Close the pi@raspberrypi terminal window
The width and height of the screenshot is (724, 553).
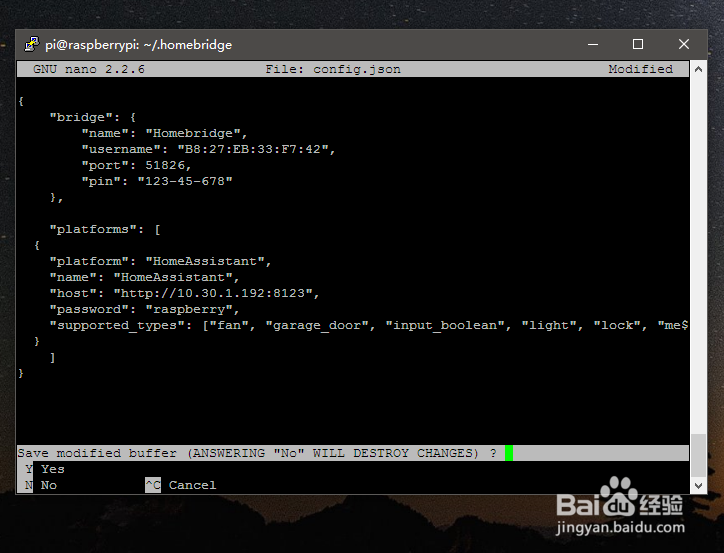tap(684, 44)
